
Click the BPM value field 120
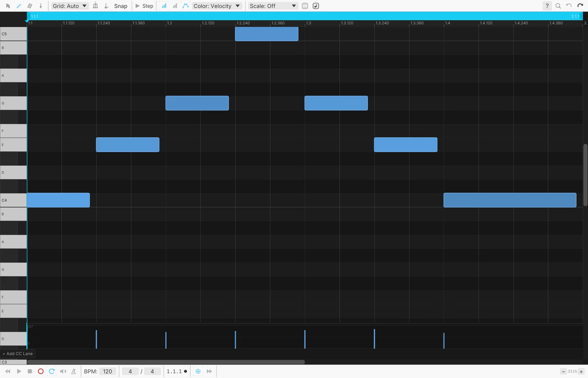[x=108, y=371]
